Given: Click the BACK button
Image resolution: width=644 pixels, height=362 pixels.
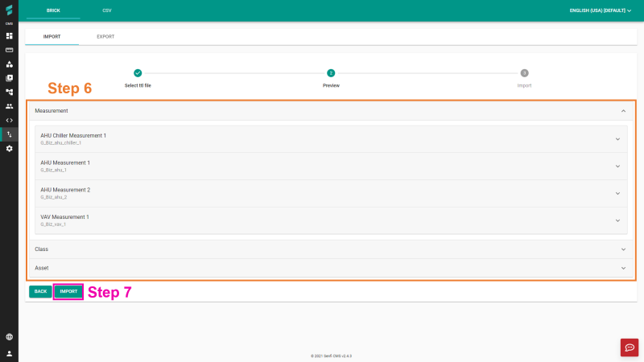Looking at the screenshot, I should (x=40, y=291).
